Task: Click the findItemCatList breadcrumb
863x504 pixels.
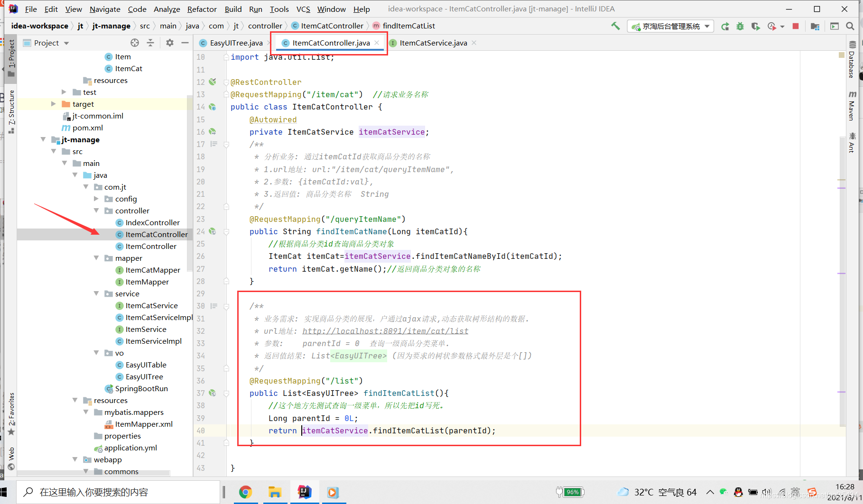Action: point(404,26)
